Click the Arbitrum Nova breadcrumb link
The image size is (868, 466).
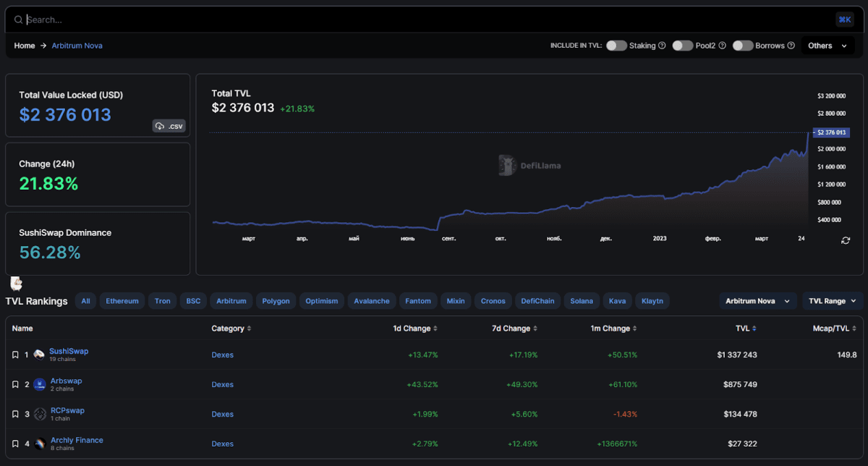pos(77,46)
